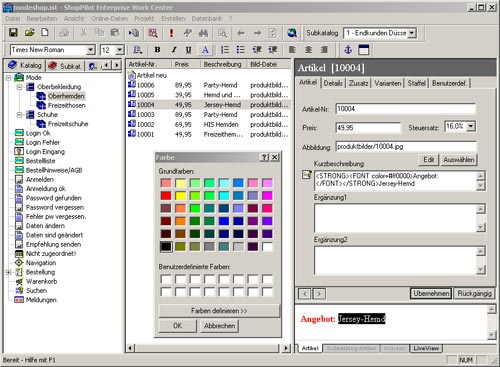Image resolution: width=500 pixels, height=367 pixels.
Task: Click the Artikel-Nr input field with 10004
Action: (x=405, y=109)
